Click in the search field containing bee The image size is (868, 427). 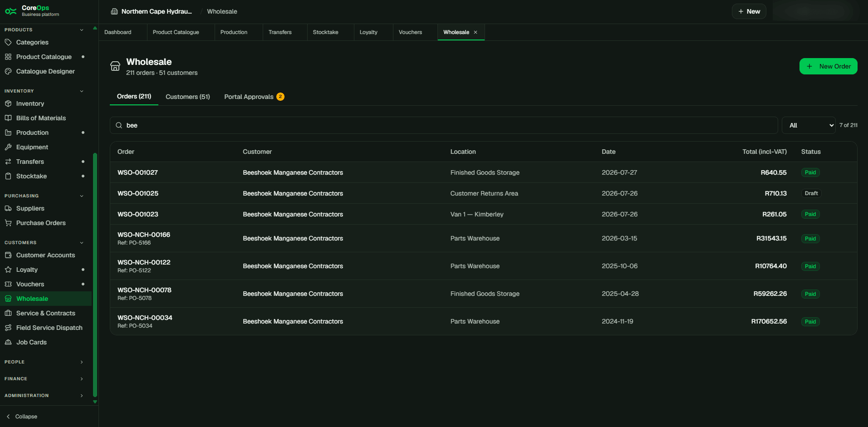[444, 125]
